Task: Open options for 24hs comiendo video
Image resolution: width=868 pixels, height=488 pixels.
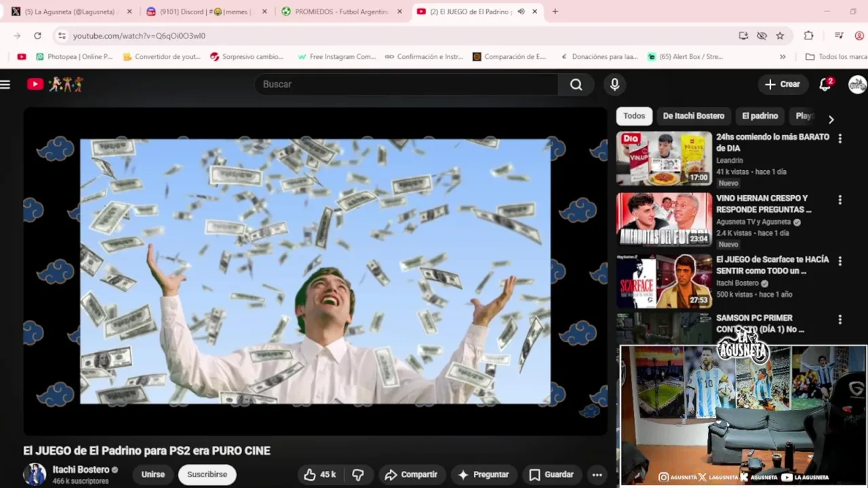Action: pos(840,138)
